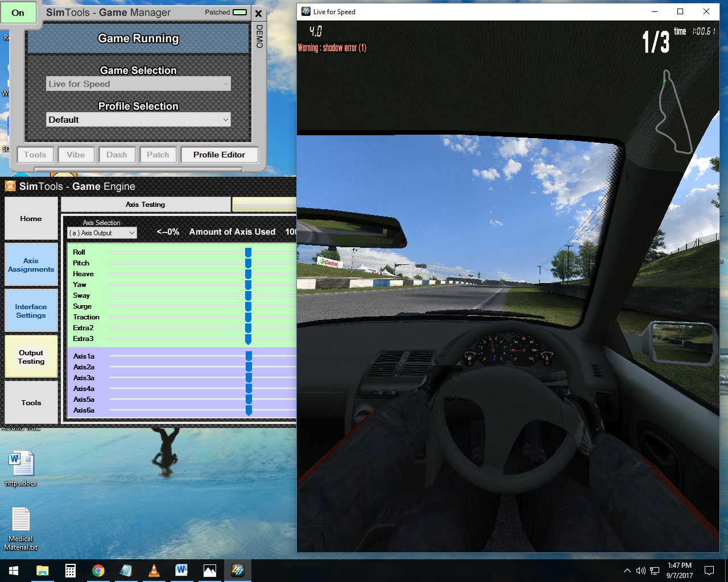Click the Roll slider handle

248,252
